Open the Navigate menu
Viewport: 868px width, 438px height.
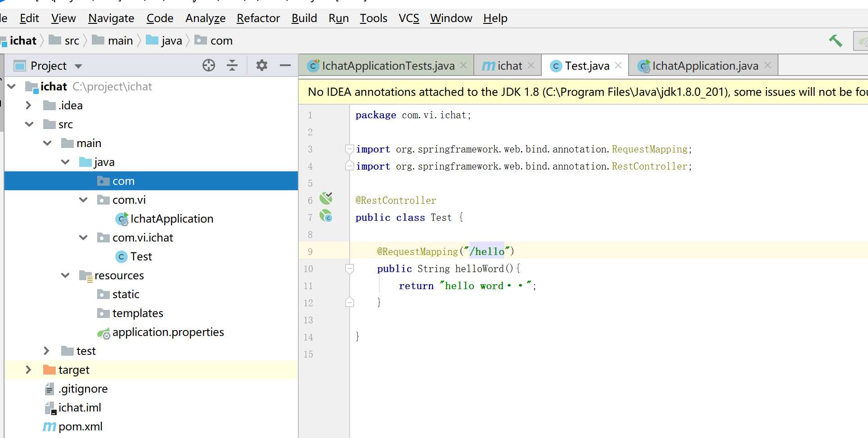111,18
